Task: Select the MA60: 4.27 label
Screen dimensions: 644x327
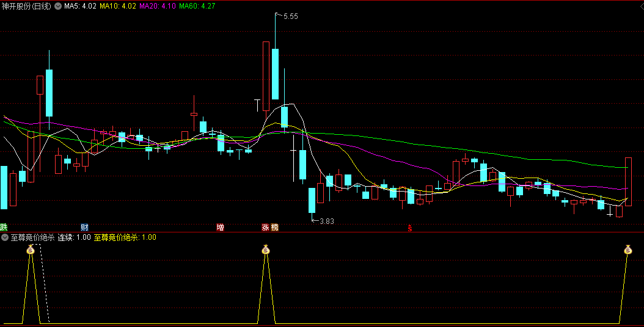Action: point(197,6)
